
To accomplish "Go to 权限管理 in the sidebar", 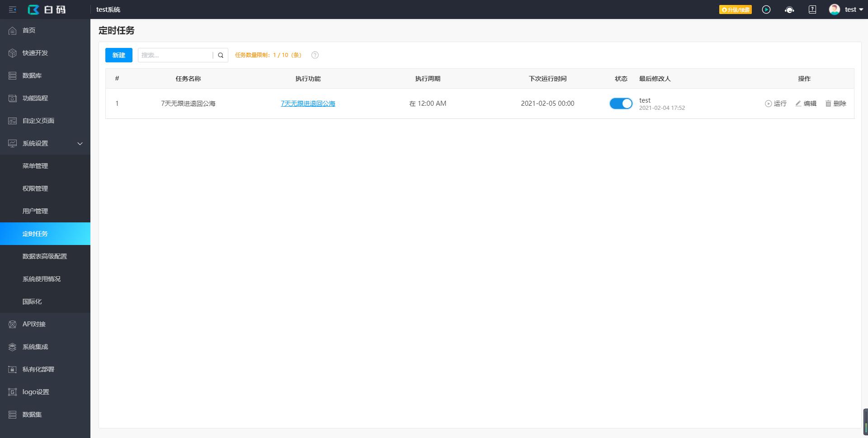I will click(x=35, y=188).
